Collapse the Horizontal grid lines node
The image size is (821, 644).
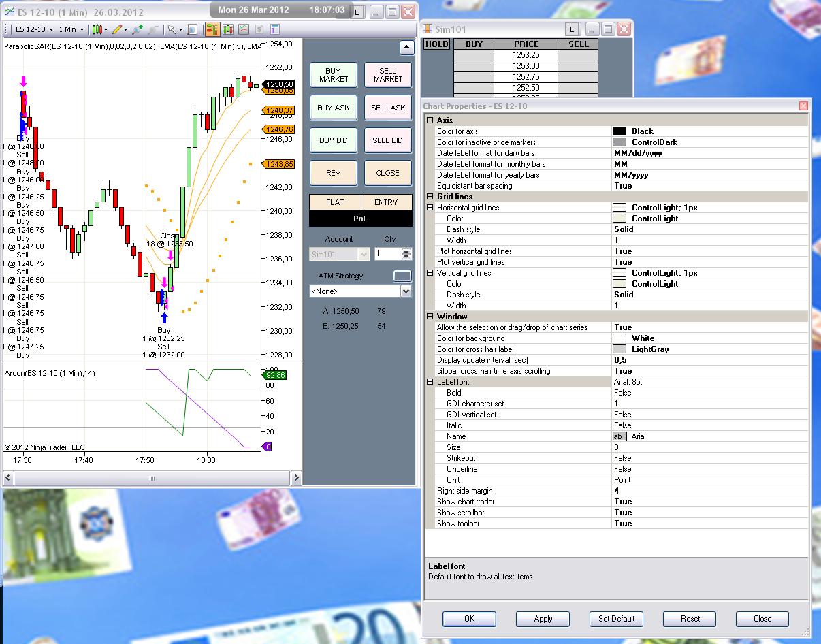tap(430, 208)
